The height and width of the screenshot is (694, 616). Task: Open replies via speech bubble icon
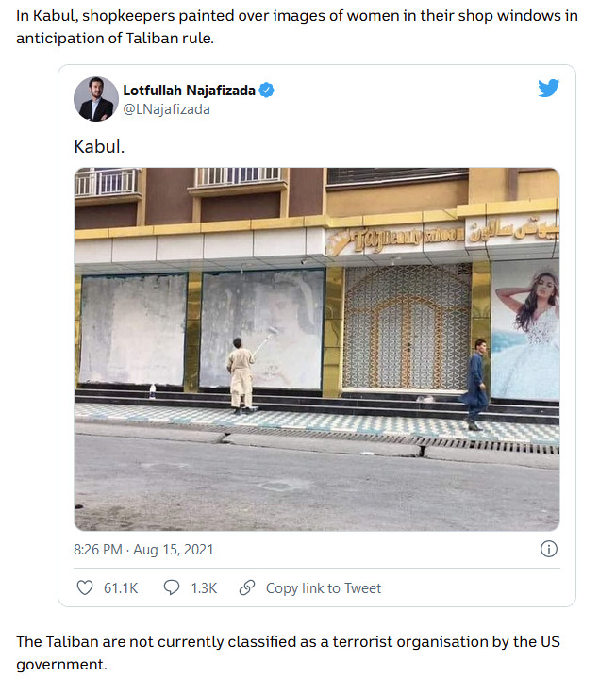[172, 587]
